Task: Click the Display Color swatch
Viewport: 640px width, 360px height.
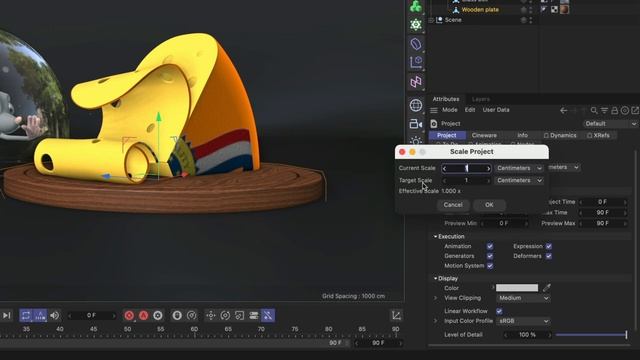Action: [x=517, y=288]
